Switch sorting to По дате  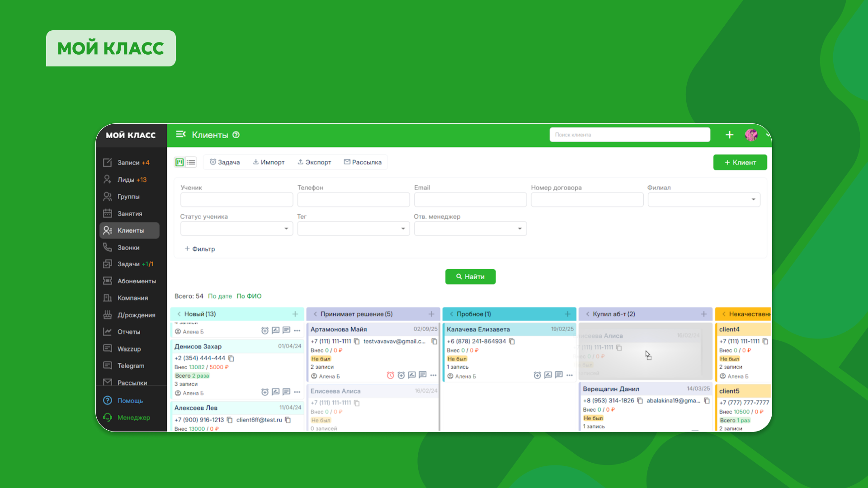pos(220,296)
